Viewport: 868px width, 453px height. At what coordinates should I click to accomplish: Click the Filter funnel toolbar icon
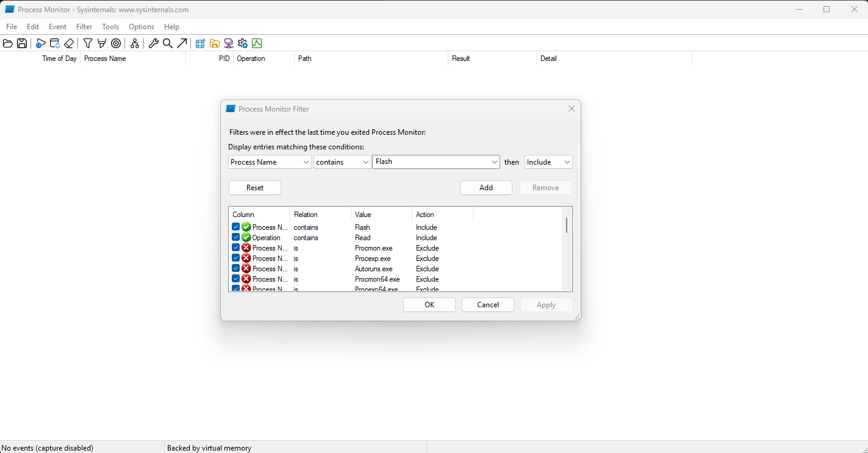[88, 43]
